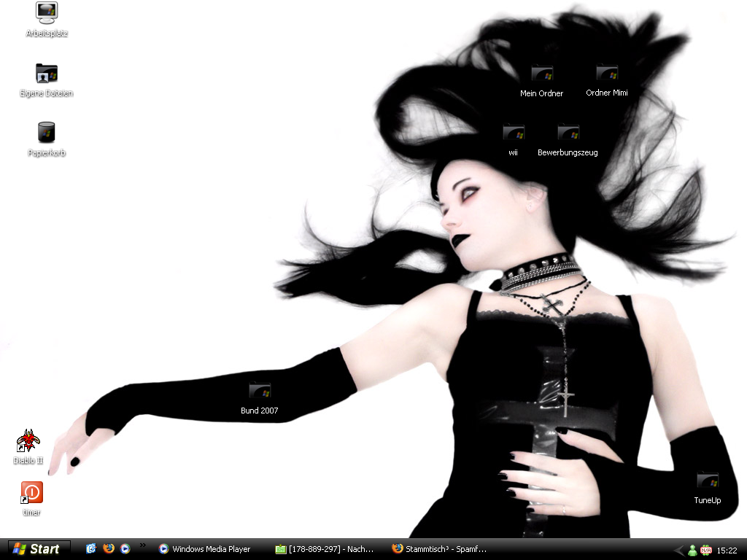Open the Papierkorb recycle bin

click(47, 133)
